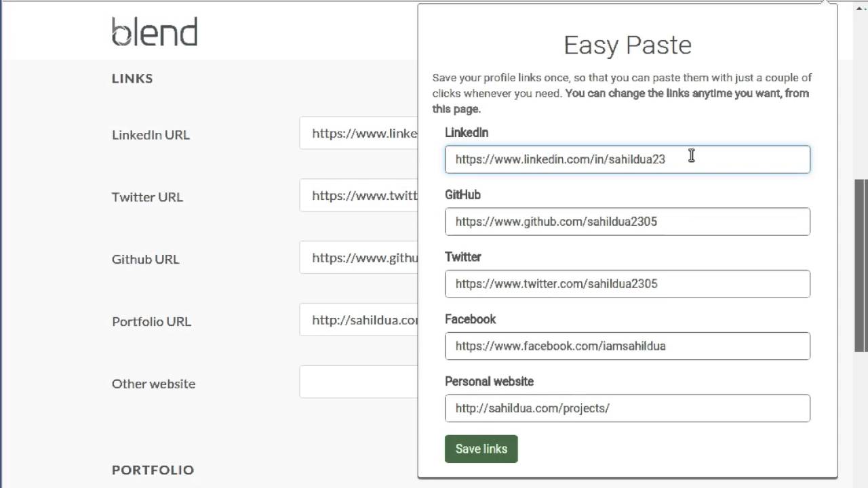The image size is (868, 488).
Task: Click the 'Facebook' label in popup
Action: 470,319
